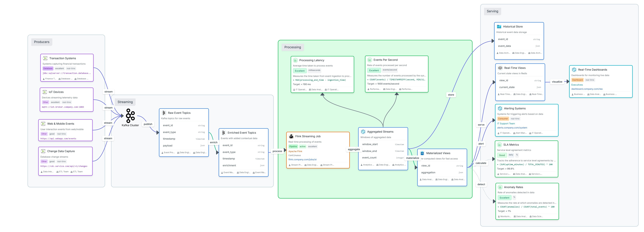This screenshot has height=232, width=644.
Task: Click the SLA Metrics chart icon
Action: (500, 145)
